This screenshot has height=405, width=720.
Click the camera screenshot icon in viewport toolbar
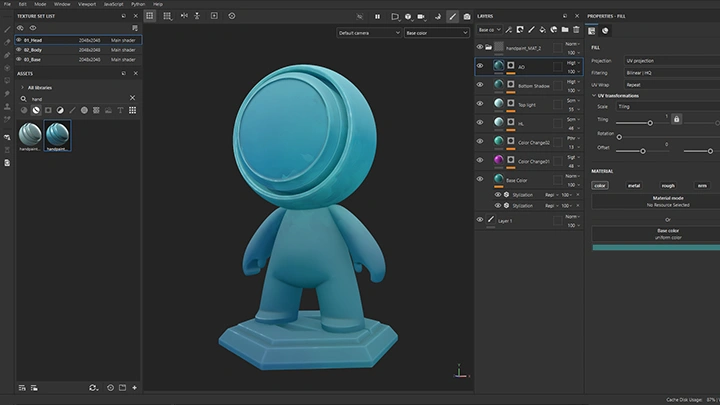[466, 16]
